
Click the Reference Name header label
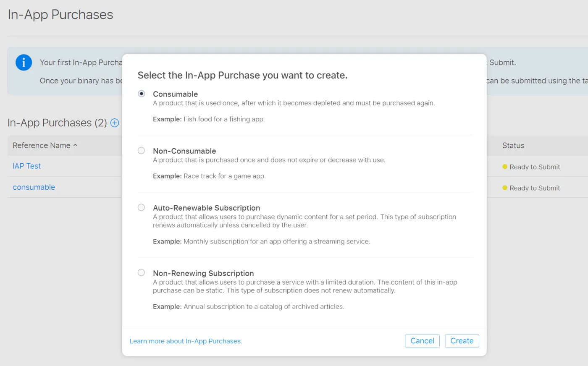click(42, 146)
